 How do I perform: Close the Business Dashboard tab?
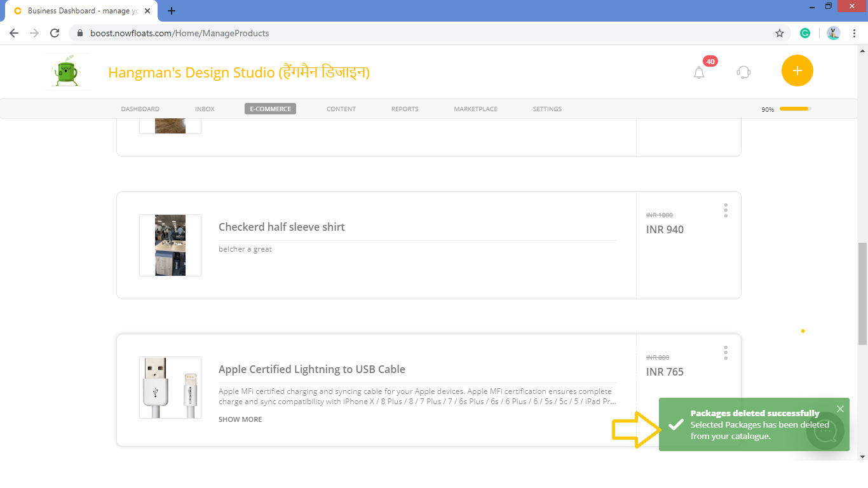(147, 11)
